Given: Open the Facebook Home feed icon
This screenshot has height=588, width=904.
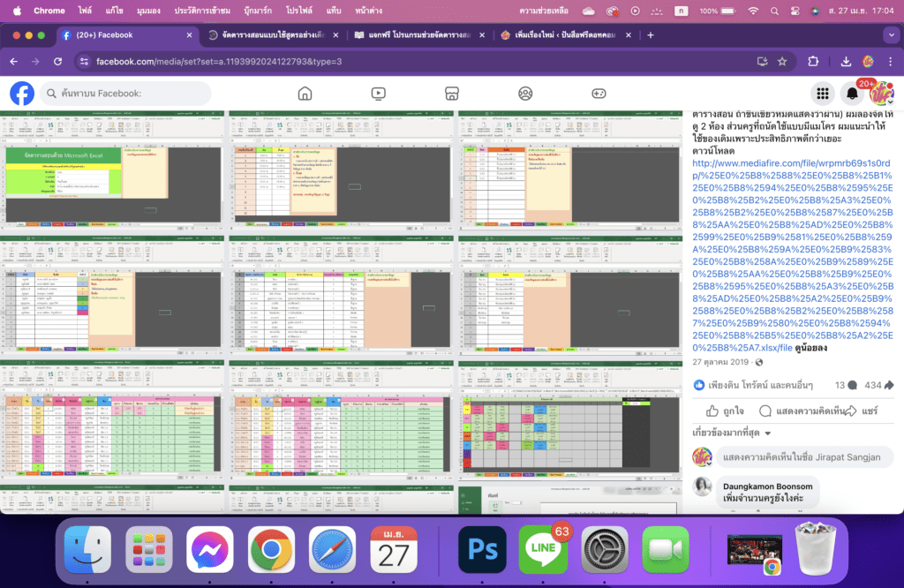Looking at the screenshot, I should (x=305, y=94).
